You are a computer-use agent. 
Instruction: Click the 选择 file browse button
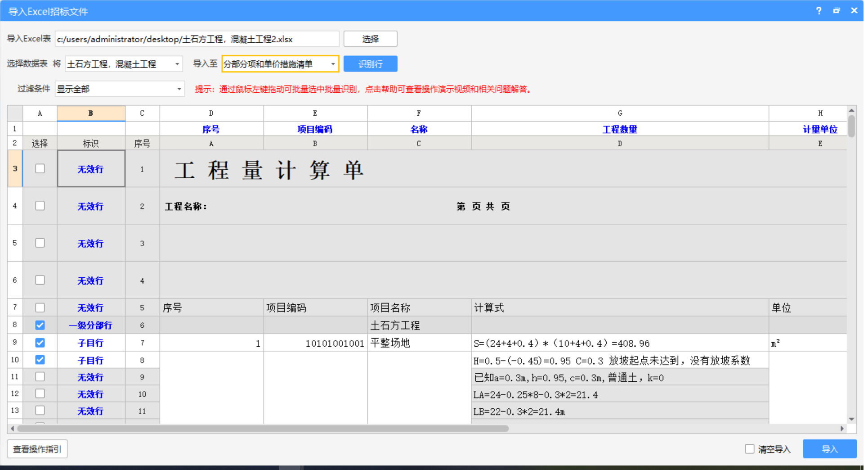tap(371, 39)
